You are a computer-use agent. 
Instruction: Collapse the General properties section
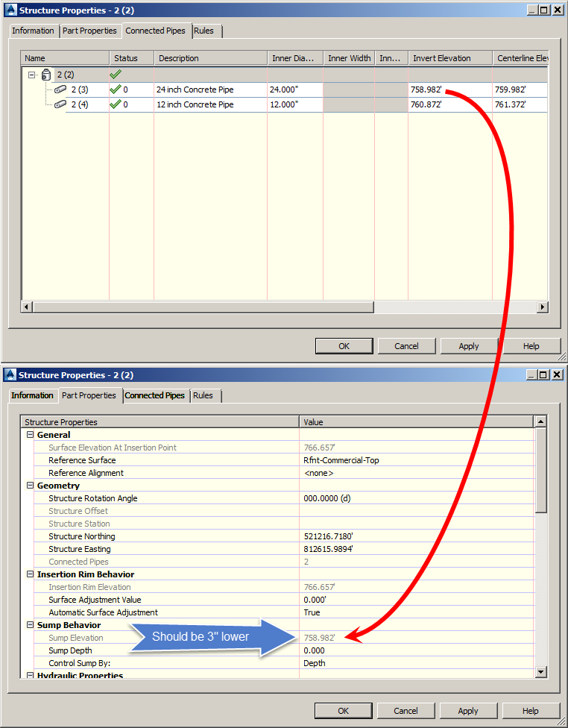30,435
